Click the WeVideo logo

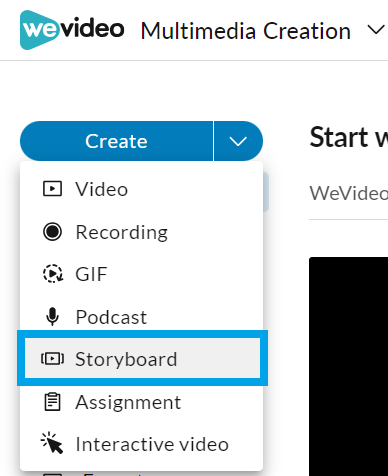(72, 30)
